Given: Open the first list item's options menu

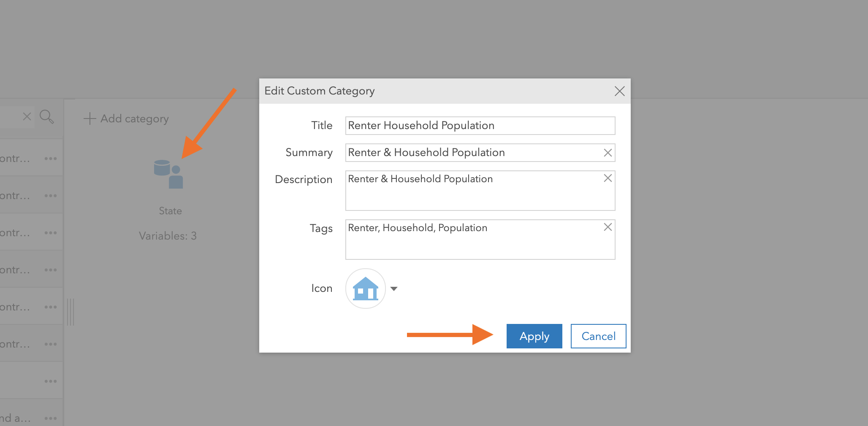Looking at the screenshot, I should 51,159.
